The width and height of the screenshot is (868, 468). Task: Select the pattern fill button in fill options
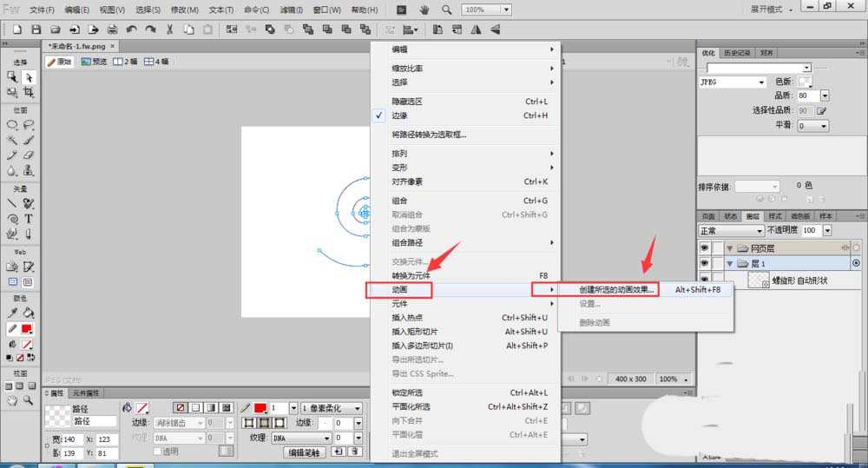click(x=227, y=407)
